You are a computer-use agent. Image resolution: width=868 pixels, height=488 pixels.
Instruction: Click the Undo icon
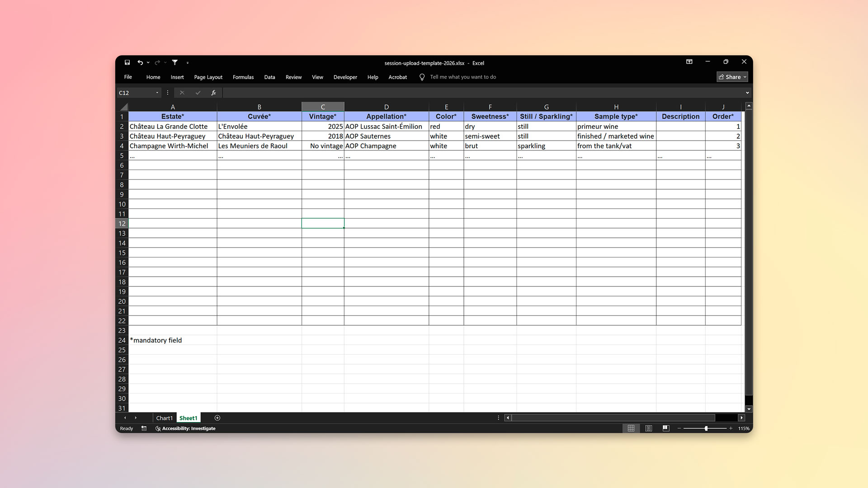click(x=141, y=63)
